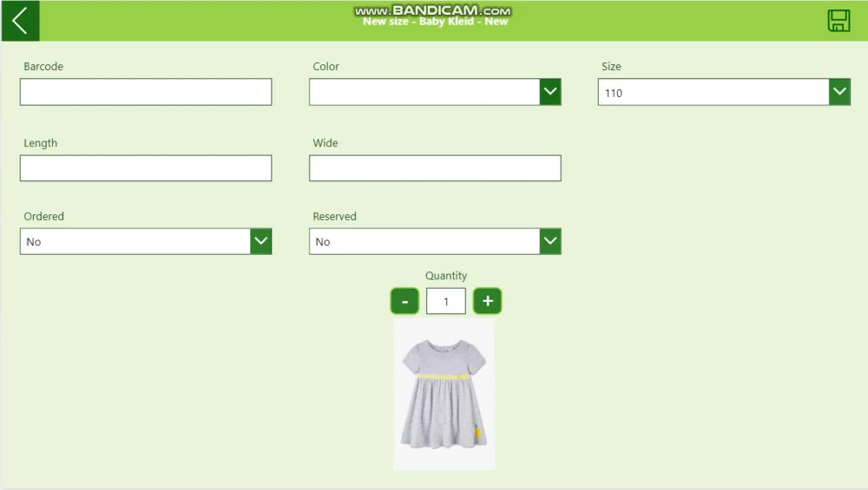
Task: Open the Ordered dropdown arrow
Action: [260, 241]
